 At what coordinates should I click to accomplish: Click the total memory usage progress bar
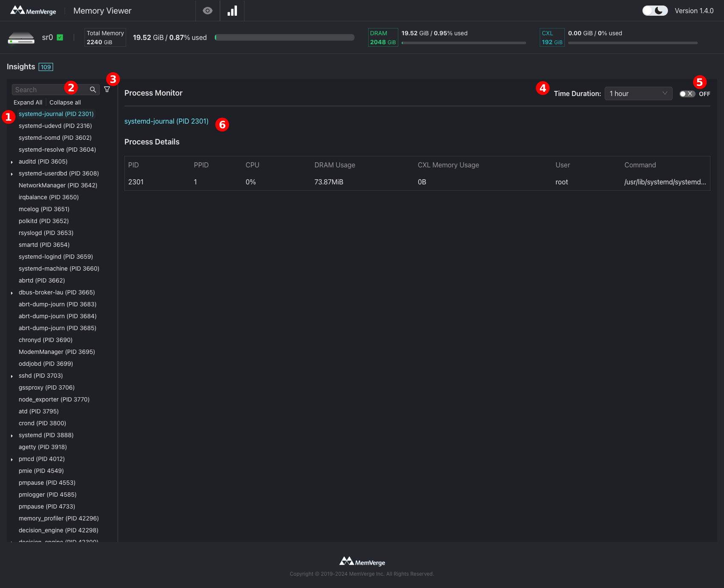click(285, 37)
